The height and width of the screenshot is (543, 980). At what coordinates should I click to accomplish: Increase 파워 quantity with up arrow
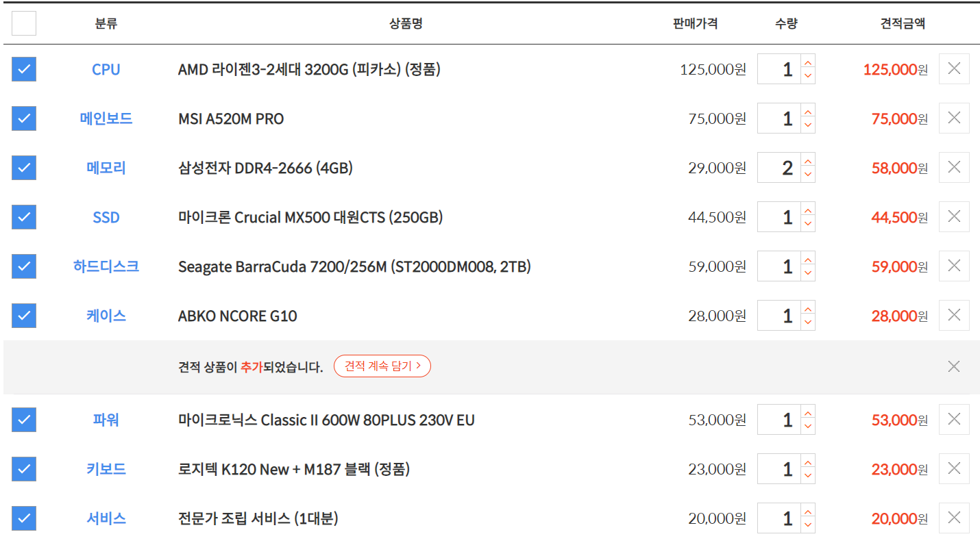808,412
